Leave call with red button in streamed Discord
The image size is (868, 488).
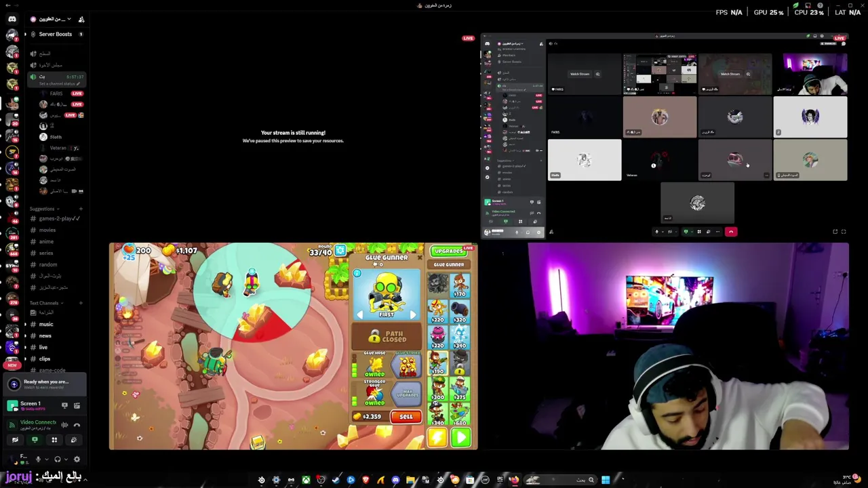[x=731, y=232]
